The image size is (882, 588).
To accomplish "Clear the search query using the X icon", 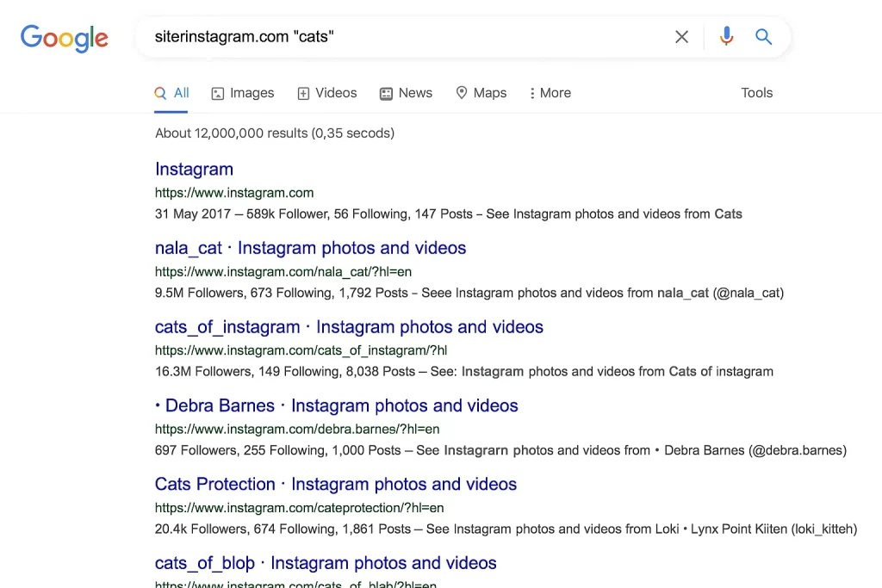I will pyautogui.click(x=681, y=36).
